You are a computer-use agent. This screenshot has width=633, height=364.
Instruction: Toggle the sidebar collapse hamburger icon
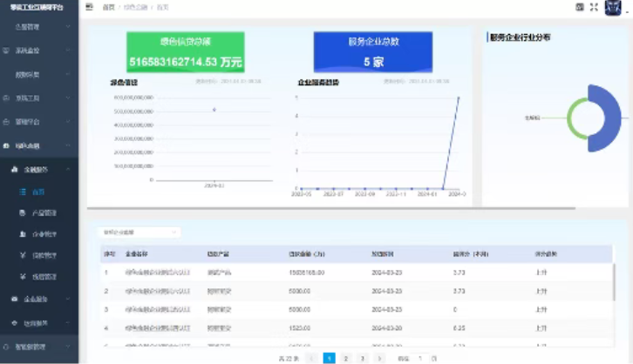pos(89,7)
